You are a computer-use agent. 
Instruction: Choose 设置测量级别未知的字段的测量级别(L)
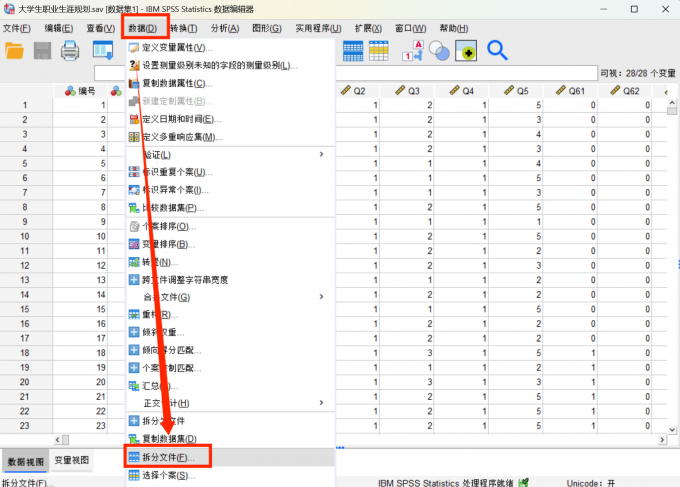click(x=231, y=65)
